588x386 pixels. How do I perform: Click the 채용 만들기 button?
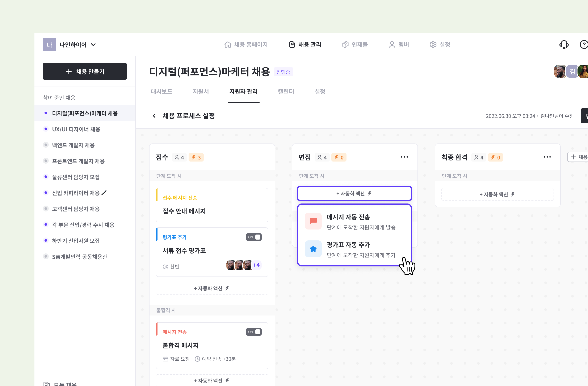click(85, 71)
